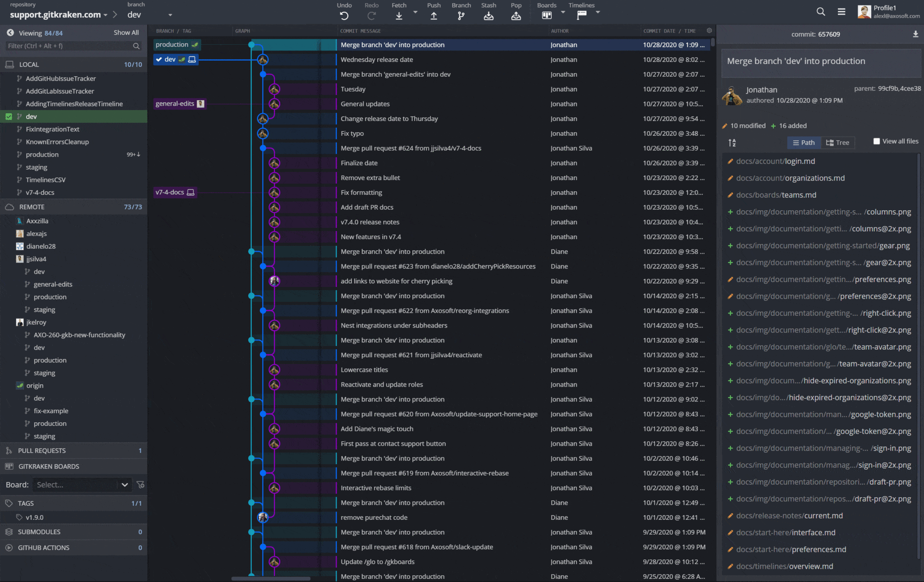
Task: Click the avatar icon on general-edits label
Action: click(201, 104)
